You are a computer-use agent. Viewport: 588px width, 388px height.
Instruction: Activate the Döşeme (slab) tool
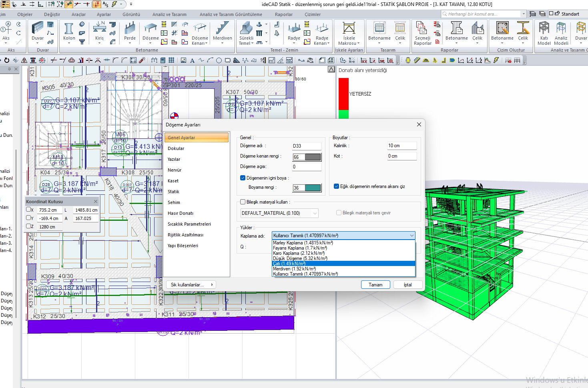pyautogui.click(x=151, y=32)
